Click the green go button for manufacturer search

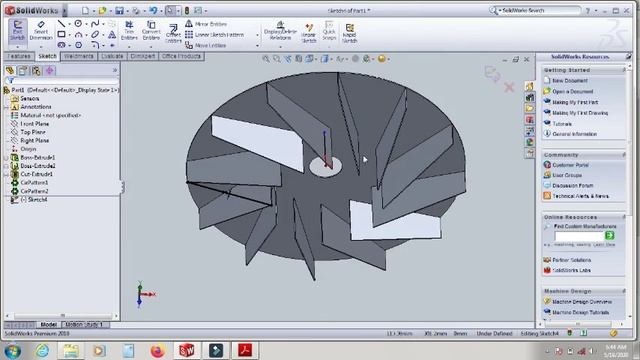pos(609,236)
